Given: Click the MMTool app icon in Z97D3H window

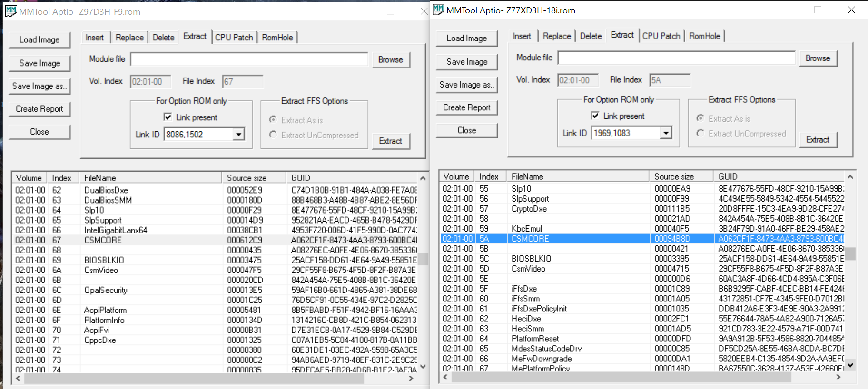Looking at the screenshot, I should (10, 11).
